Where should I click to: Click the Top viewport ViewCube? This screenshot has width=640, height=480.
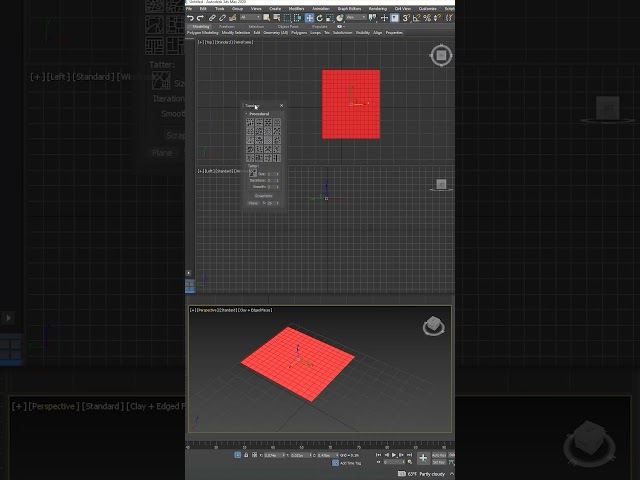(441, 55)
